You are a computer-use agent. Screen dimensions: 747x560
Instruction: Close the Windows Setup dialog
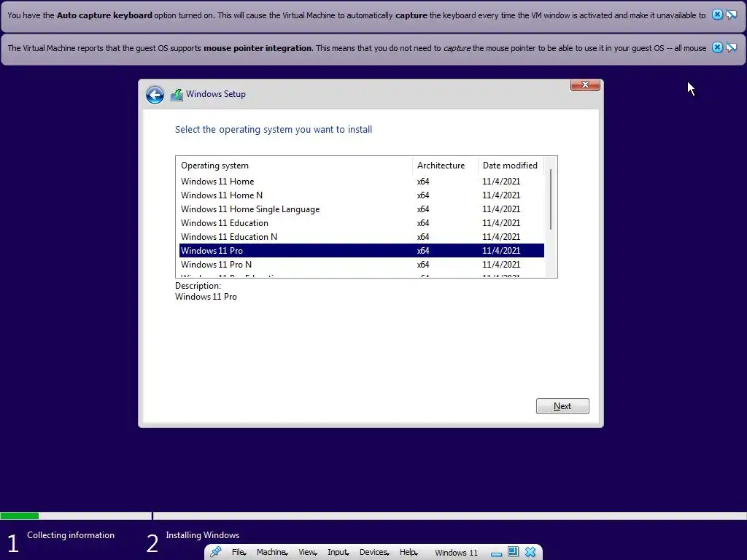pyautogui.click(x=585, y=85)
